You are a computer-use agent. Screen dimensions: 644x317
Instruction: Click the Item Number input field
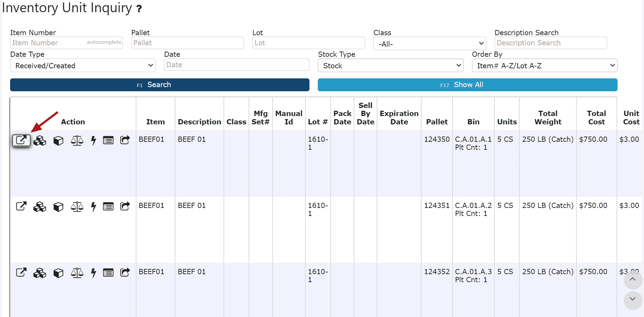point(49,43)
